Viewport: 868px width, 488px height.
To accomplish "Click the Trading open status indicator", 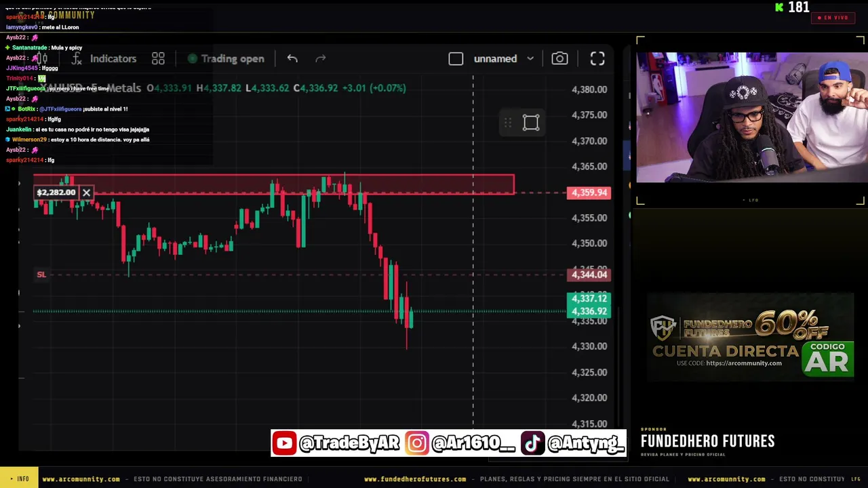I will coord(226,59).
